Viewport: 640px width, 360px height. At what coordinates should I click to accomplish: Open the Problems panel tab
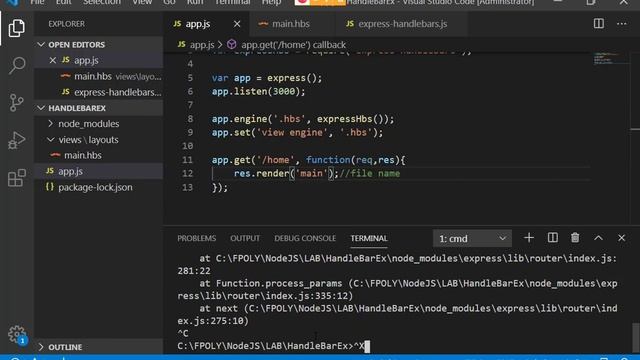(196, 238)
